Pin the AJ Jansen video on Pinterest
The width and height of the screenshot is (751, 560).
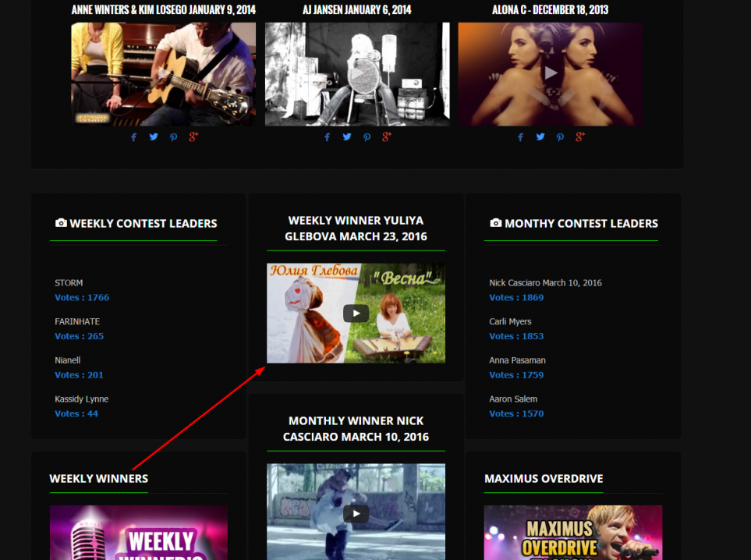tap(367, 137)
